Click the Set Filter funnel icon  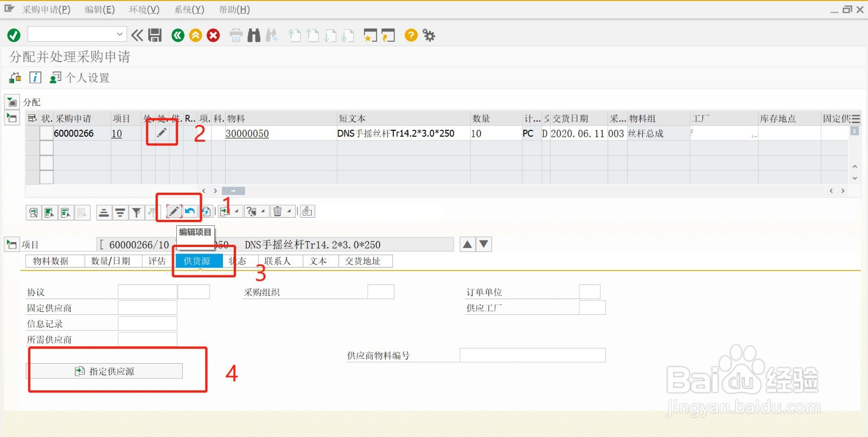[x=137, y=212]
